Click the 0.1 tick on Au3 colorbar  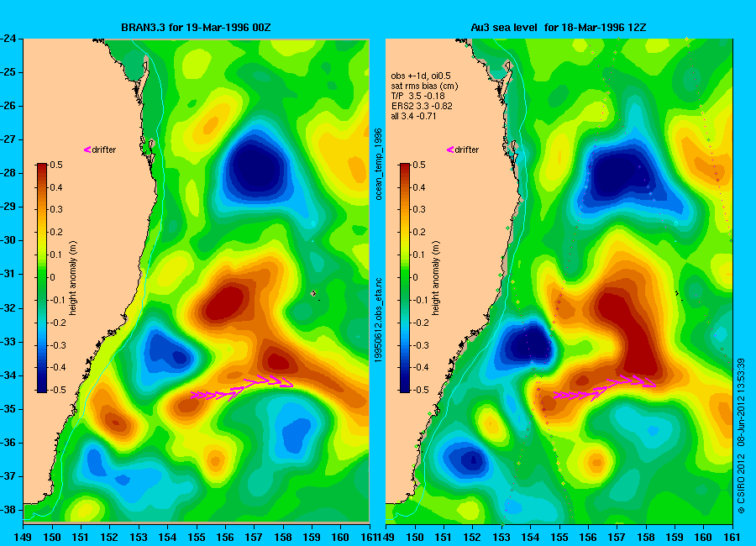point(419,255)
